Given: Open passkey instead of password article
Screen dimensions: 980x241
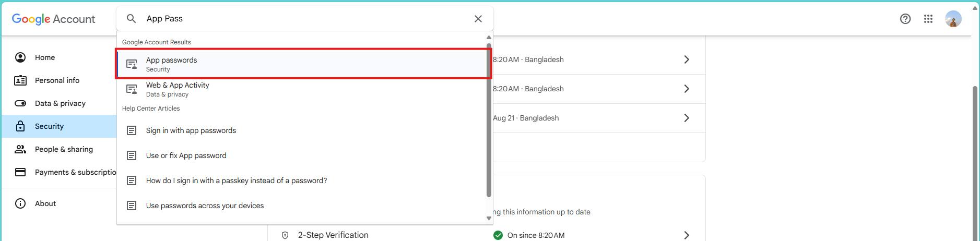Looking at the screenshot, I should pyautogui.click(x=301, y=180).
